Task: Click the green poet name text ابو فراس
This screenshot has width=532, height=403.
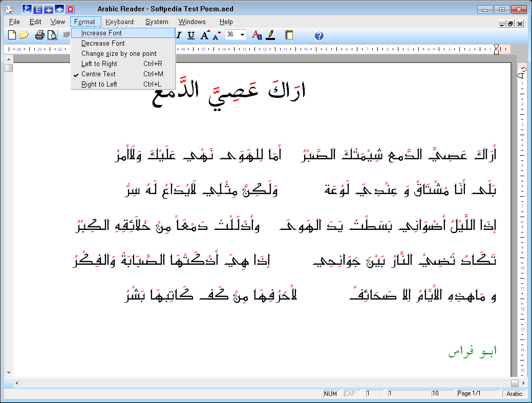Action: click(472, 351)
